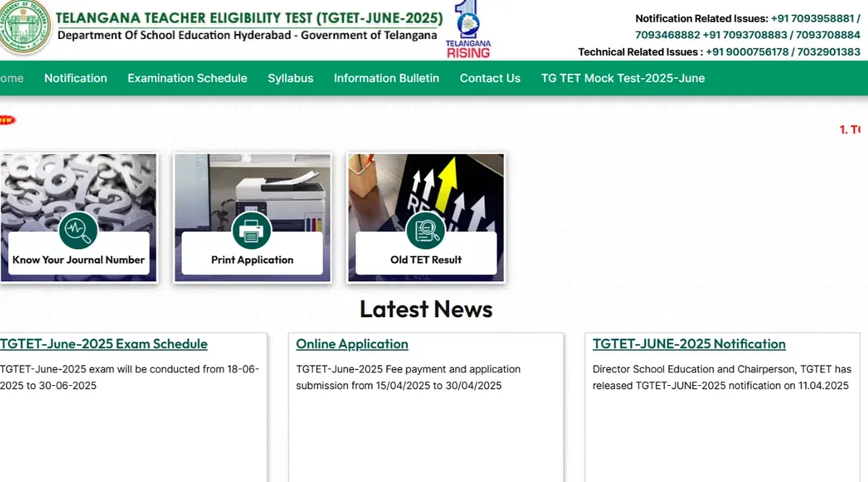Open the Online Application link
Screen dimensions: 868x482
click(352, 344)
